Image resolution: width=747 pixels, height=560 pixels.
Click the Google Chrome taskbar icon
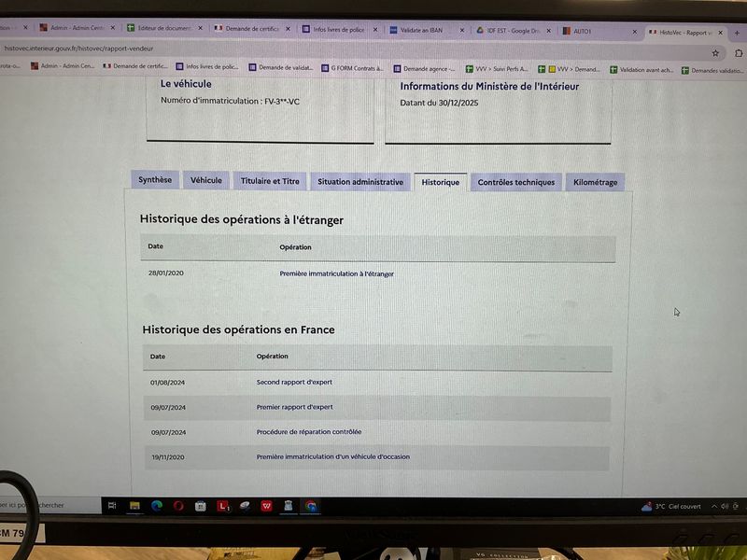[311, 506]
